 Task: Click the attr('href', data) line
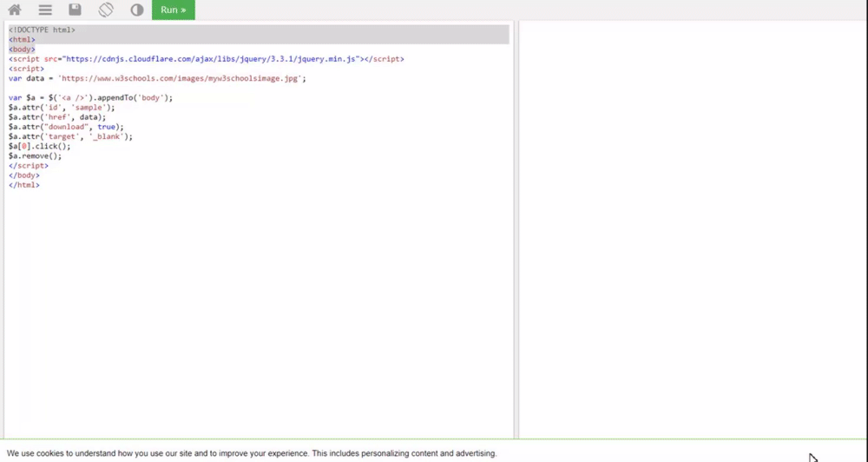click(57, 117)
